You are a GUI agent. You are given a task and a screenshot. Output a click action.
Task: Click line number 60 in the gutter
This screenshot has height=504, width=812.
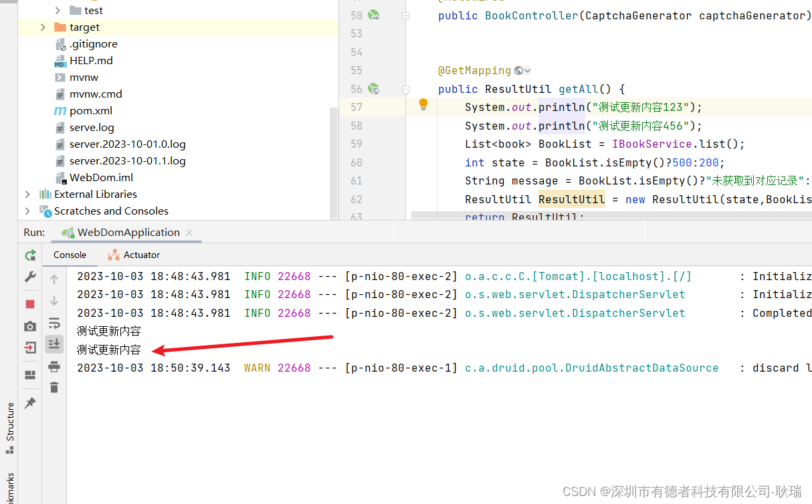356,162
